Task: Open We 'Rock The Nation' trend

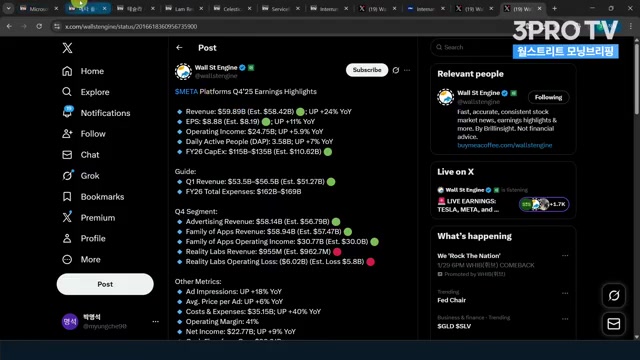Action: click(x=469, y=256)
